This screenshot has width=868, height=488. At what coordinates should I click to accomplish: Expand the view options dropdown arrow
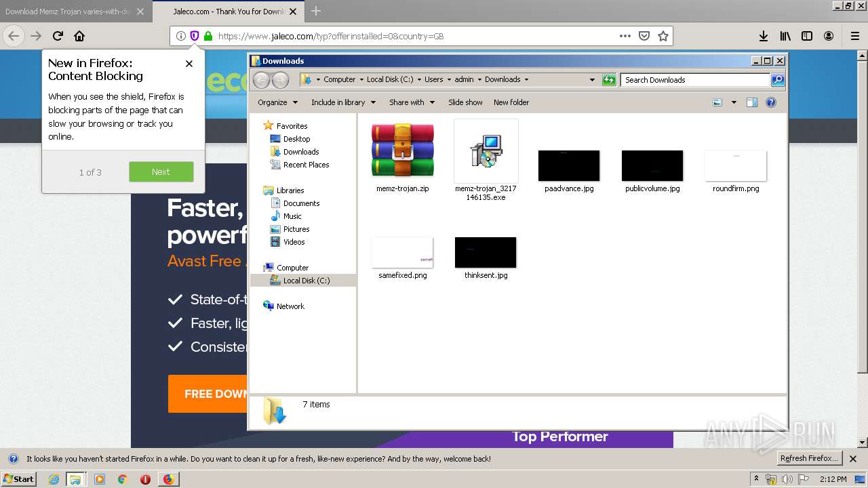pos(734,102)
